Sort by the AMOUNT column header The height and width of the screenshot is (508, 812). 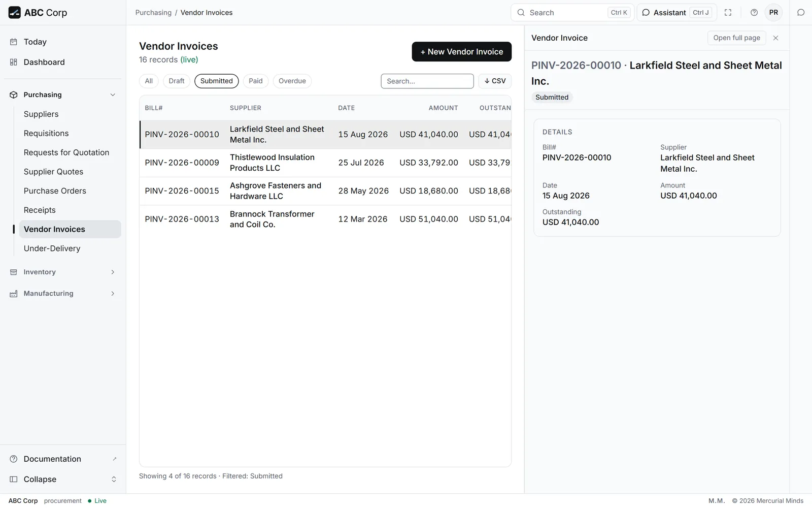point(443,108)
